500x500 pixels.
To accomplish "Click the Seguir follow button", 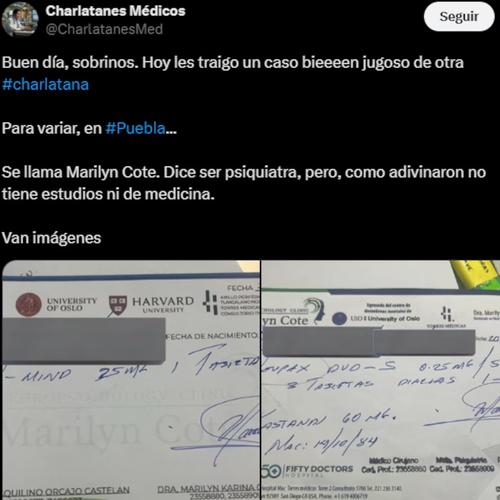I will coord(459,17).
